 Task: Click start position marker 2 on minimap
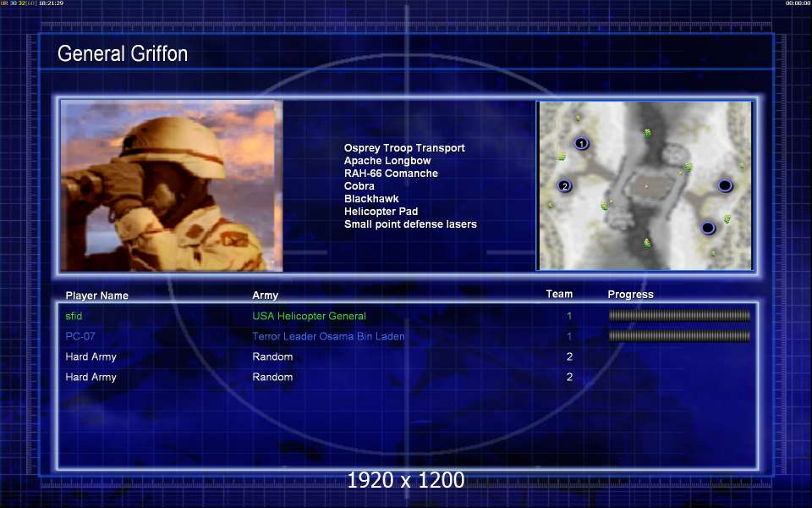pyautogui.click(x=564, y=185)
